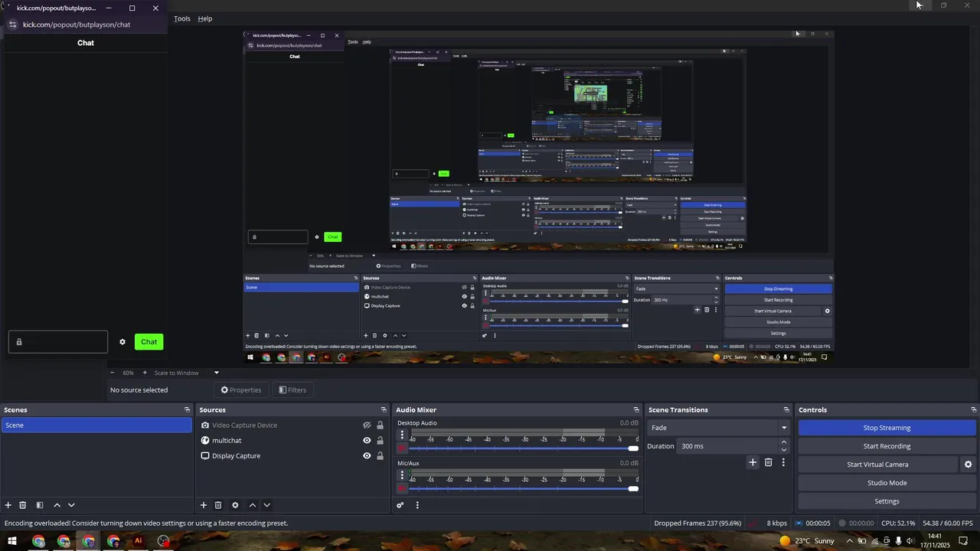Open Mic/Aux three-dot options
980x551 pixels.
(x=402, y=474)
